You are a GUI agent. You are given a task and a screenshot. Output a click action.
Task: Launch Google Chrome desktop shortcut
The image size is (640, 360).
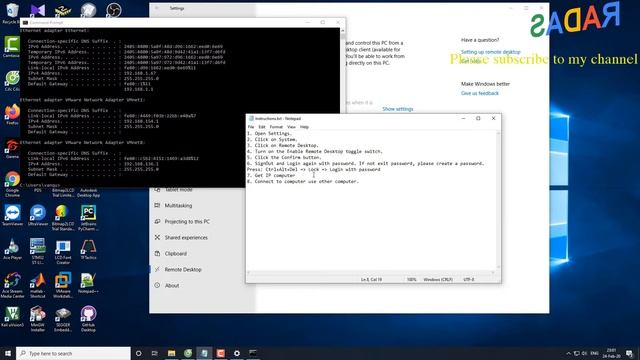[12, 183]
